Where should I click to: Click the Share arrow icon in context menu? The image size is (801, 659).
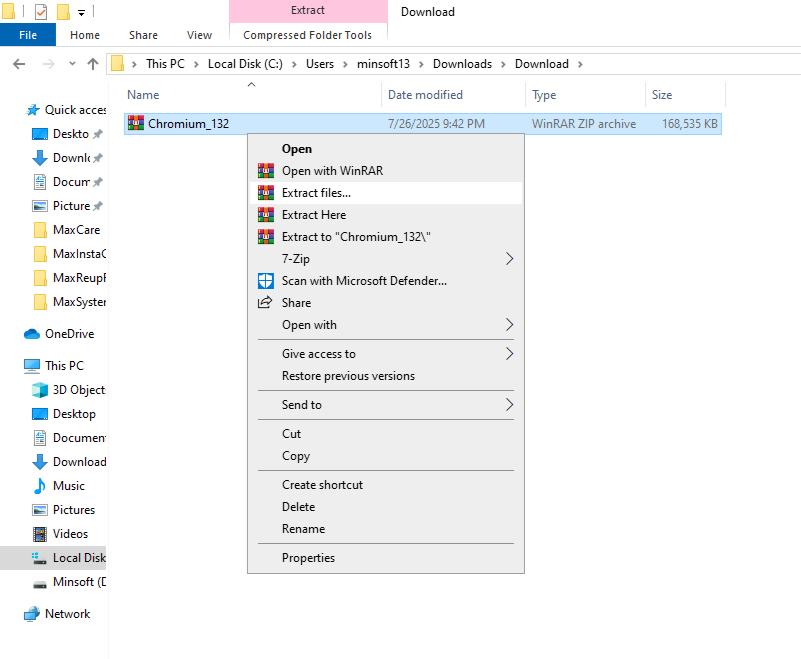pyautogui.click(x=265, y=302)
